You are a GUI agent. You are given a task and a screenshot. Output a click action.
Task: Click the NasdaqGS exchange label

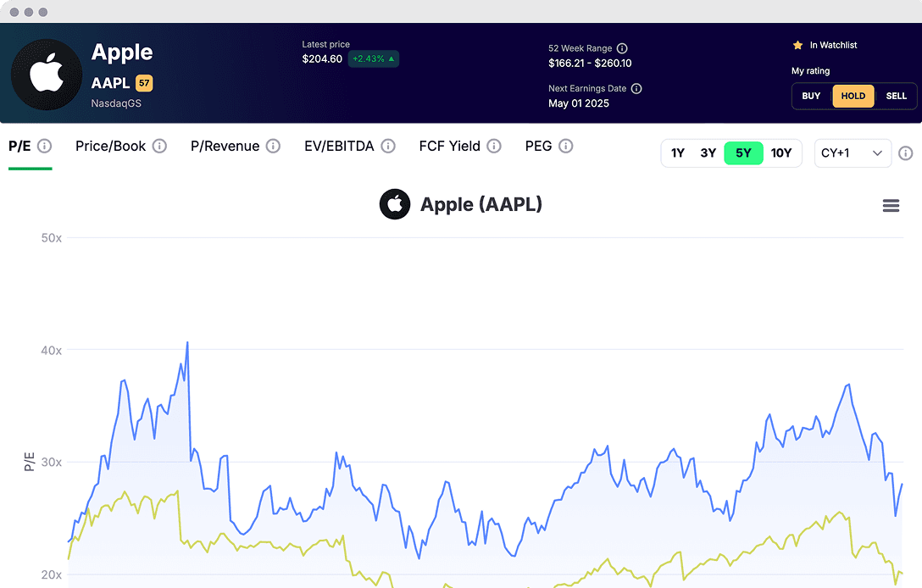click(116, 103)
